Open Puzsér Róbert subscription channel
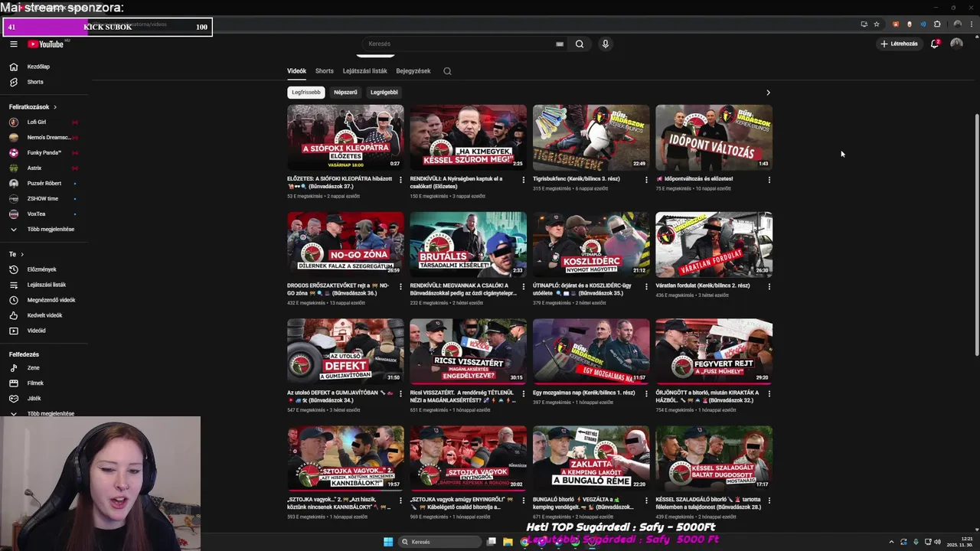Viewport: 980px width, 551px height. tap(44, 183)
